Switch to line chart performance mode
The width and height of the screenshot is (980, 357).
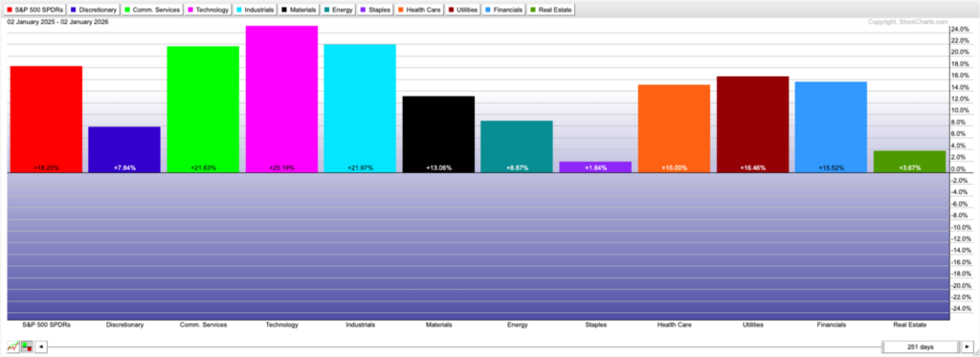pyautogui.click(x=13, y=346)
